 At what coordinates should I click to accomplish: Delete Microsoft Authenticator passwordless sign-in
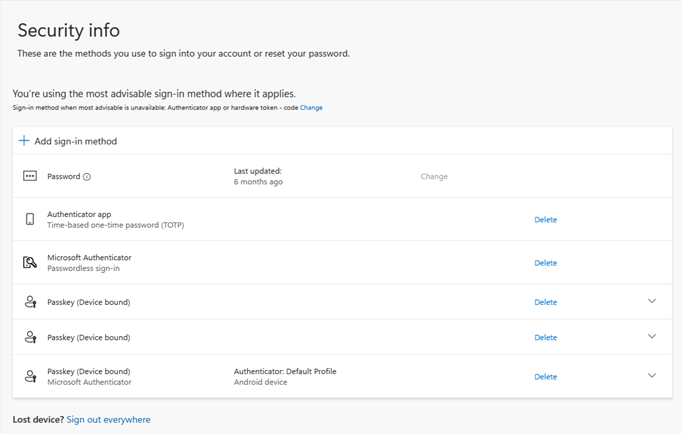[x=545, y=263]
